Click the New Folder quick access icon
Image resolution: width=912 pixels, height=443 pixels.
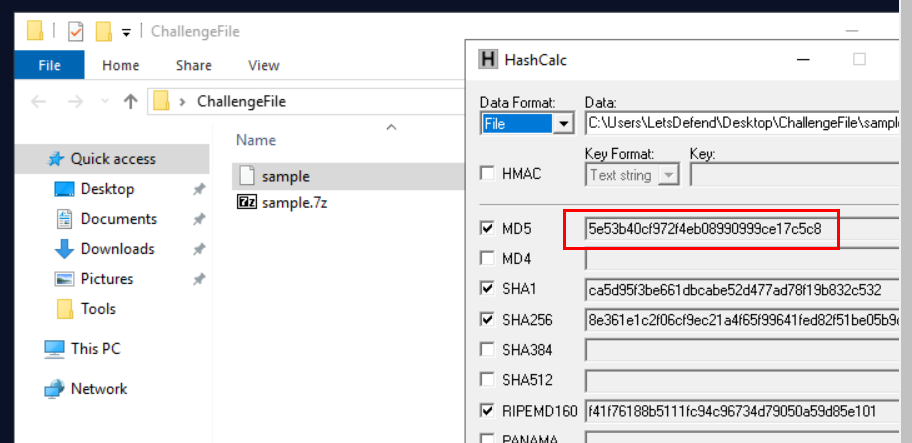click(x=104, y=31)
